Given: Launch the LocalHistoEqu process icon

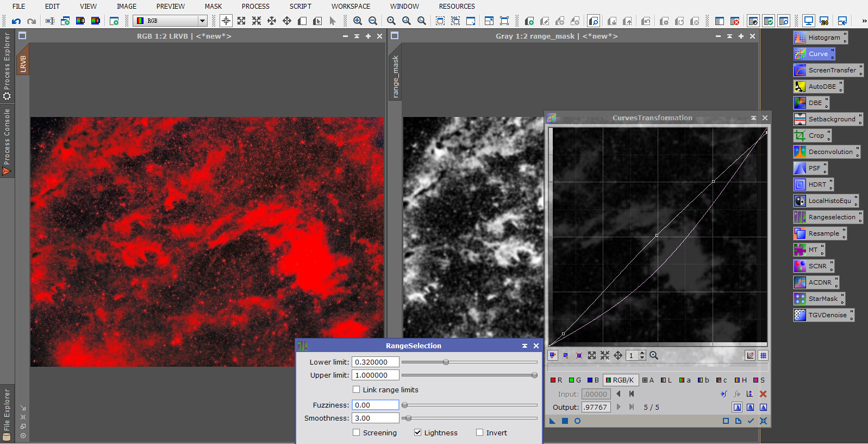Looking at the screenshot, I should pos(826,201).
